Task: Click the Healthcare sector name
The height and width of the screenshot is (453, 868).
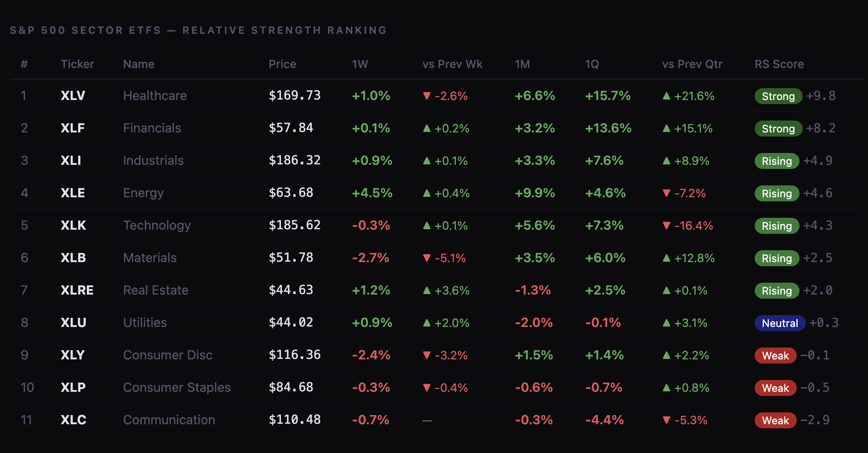Action: pyautogui.click(x=155, y=96)
